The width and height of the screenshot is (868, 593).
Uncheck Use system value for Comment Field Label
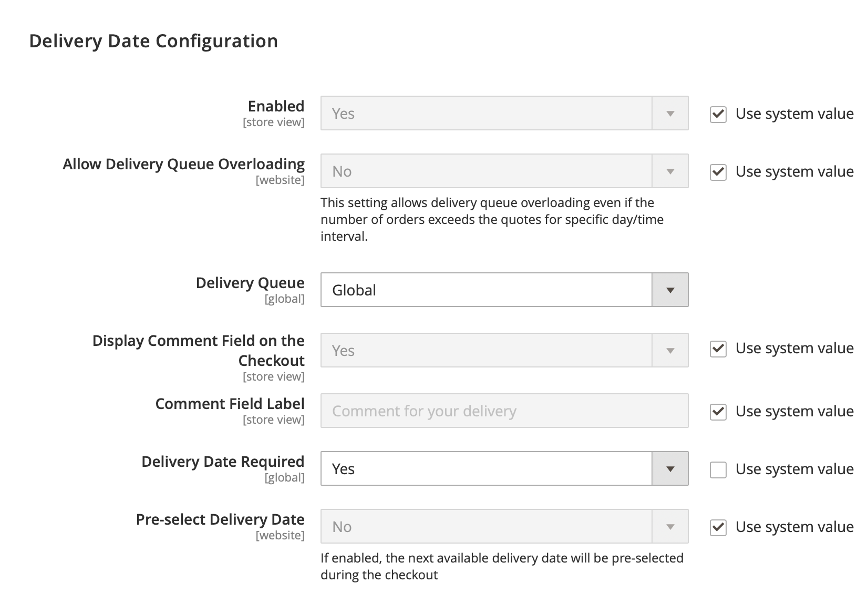[718, 412]
